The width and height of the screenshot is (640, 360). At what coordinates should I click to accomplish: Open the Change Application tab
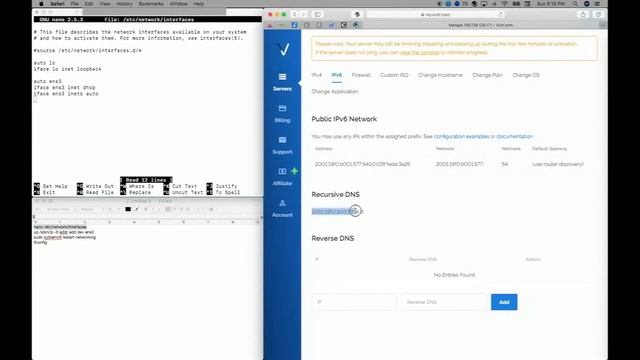pos(335,91)
